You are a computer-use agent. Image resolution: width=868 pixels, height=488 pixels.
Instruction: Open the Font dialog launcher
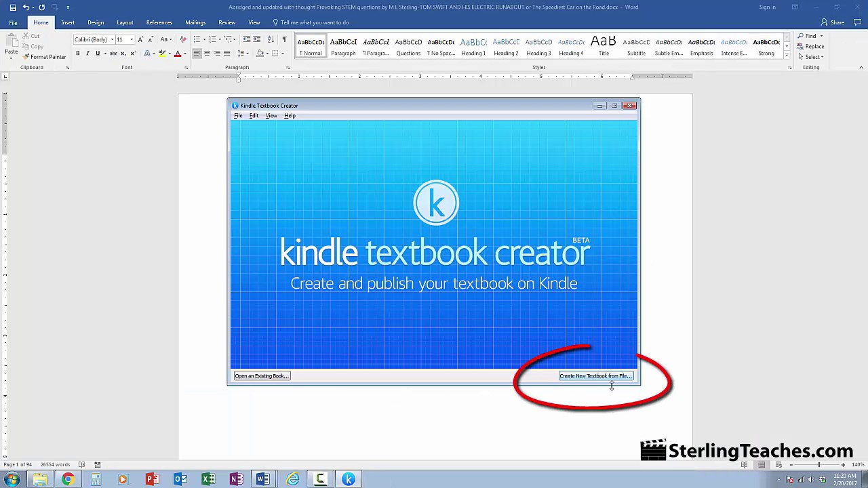click(186, 68)
